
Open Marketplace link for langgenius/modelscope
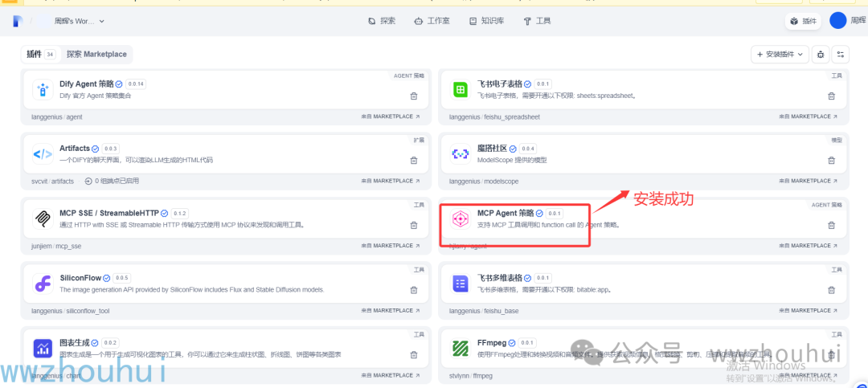point(809,181)
